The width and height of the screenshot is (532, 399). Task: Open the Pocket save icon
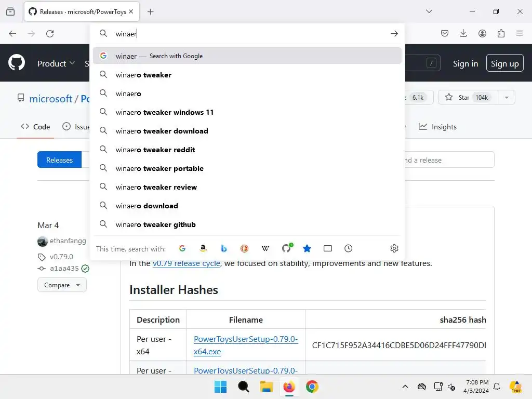tap(445, 33)
